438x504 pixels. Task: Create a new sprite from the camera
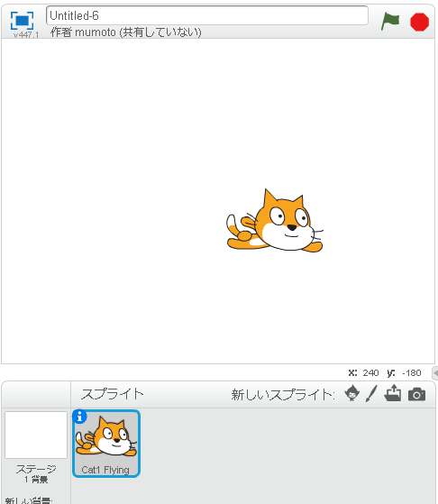pos(416,394)
